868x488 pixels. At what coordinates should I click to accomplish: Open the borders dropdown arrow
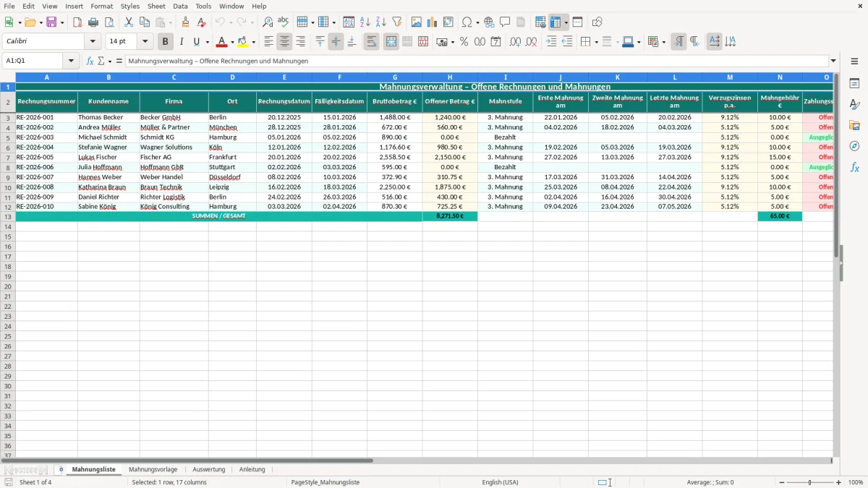(x=595, y=42)
